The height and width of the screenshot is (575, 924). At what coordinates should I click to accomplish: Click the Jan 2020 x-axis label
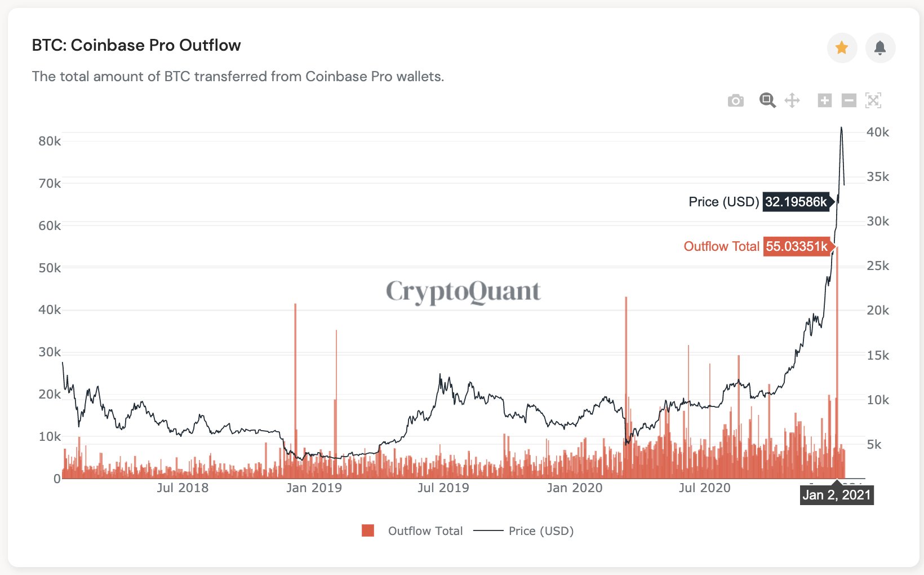575,488
